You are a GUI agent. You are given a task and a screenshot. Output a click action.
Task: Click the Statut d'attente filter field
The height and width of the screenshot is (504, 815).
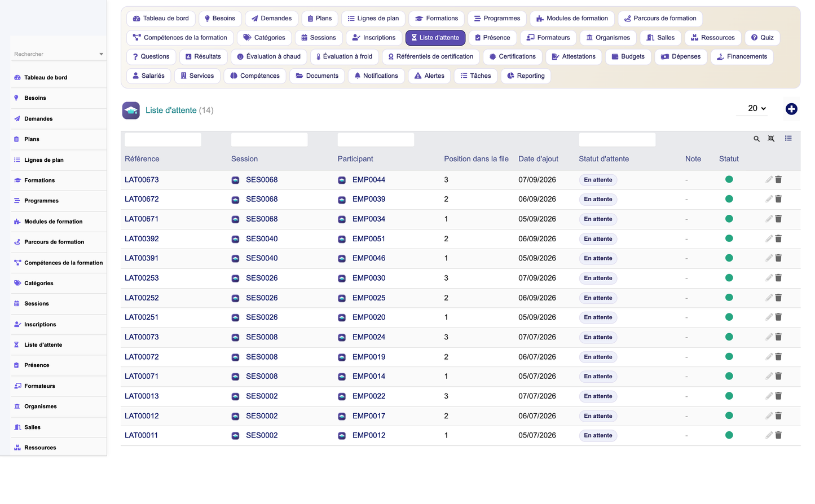617,140
